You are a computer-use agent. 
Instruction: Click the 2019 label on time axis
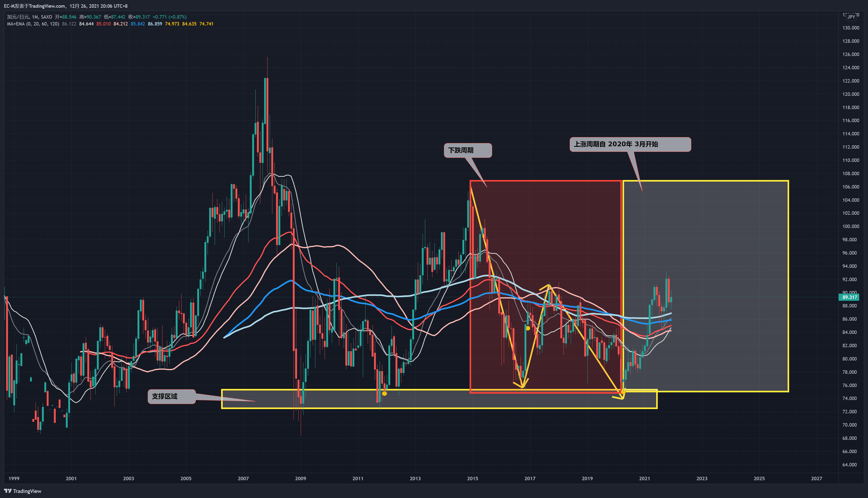pyautogui.click(x=587, y=479)
